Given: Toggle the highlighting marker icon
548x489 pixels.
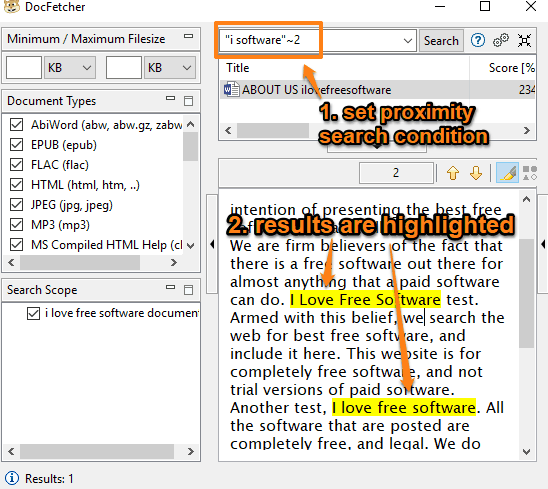Looking at the screenshot, I should 507,173.
